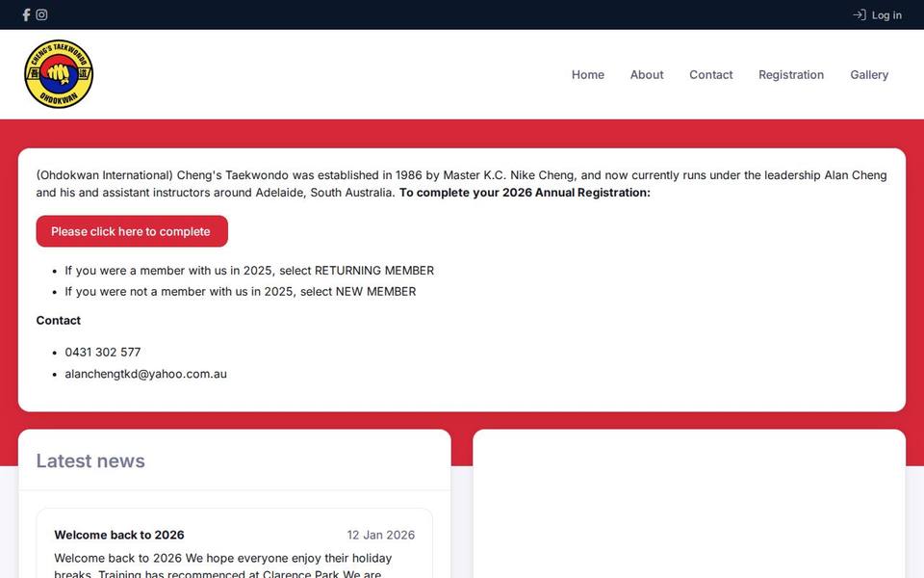Click the 'Welcome back to 2026' news title

119,535
